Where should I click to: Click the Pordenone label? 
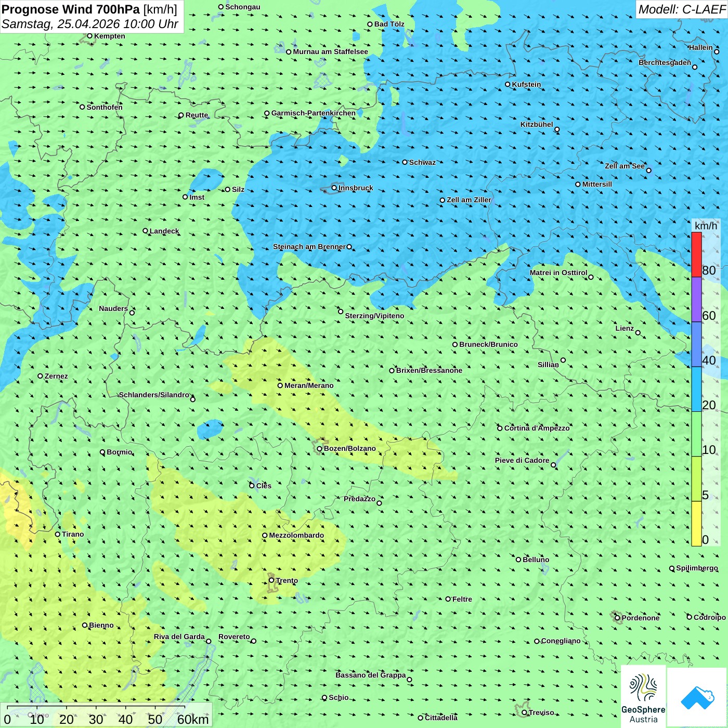(641, 618)
